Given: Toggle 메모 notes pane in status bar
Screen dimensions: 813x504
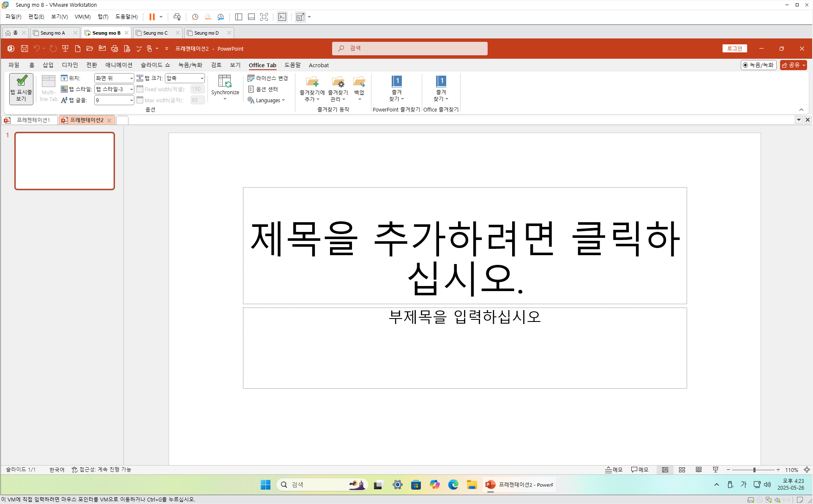Looking at the screenshot, I should pos(614,470).
